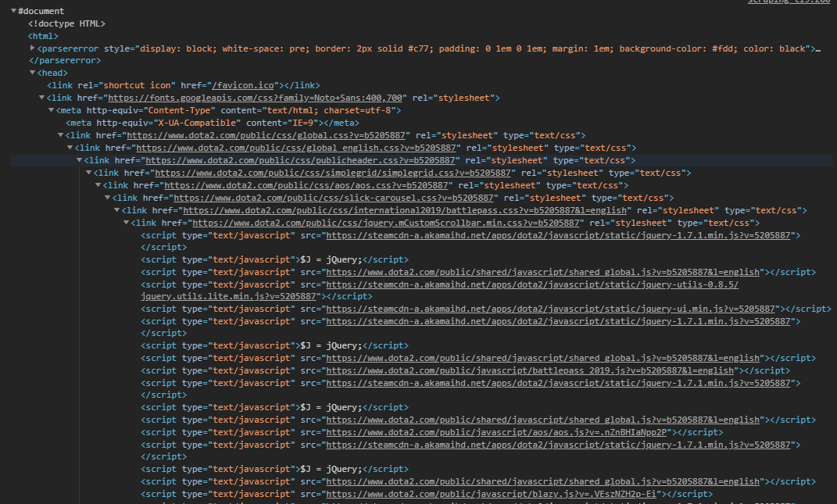Collapse the publicheader.css link node
Viewport: 837px width, 504px height.
(x=80, y=160)
